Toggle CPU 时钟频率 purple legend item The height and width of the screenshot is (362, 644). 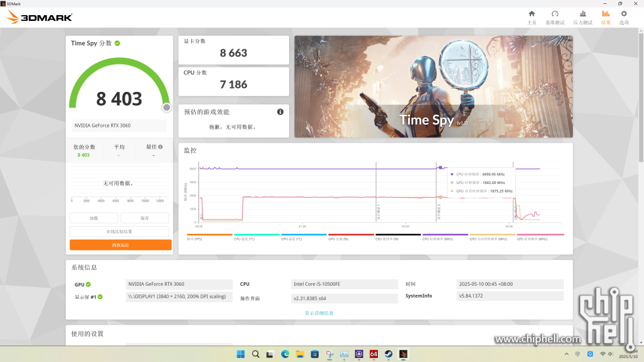point(446,237)
